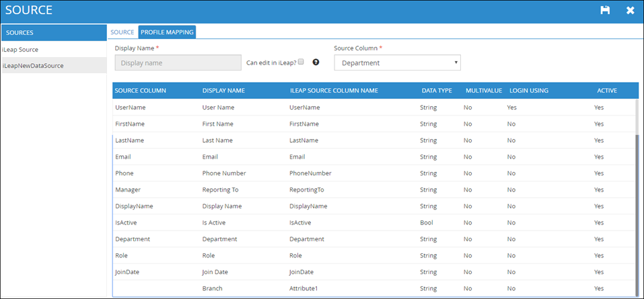Click the help question mark icon
Viewport: 644px width, 299px height.
pos(316,62)
